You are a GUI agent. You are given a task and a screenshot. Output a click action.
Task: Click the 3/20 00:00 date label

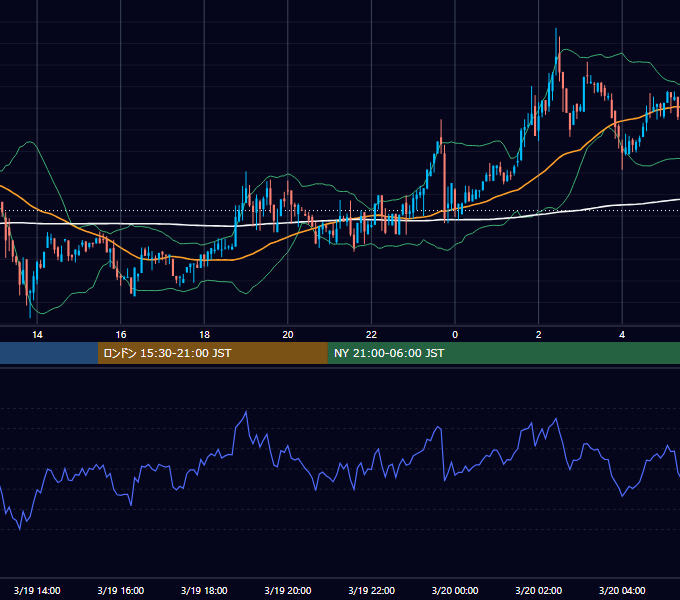pos(455,590)
